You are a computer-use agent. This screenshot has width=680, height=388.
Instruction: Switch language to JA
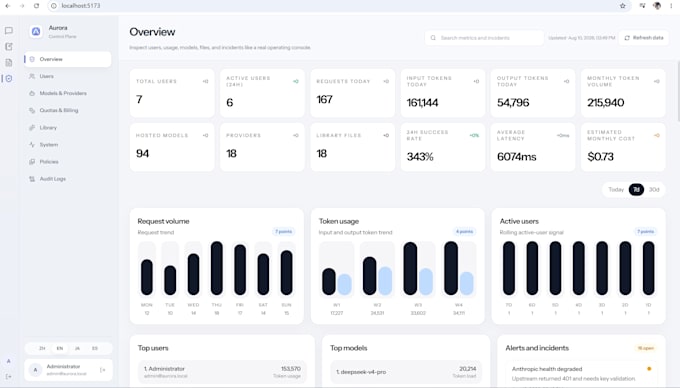[77, 348]
